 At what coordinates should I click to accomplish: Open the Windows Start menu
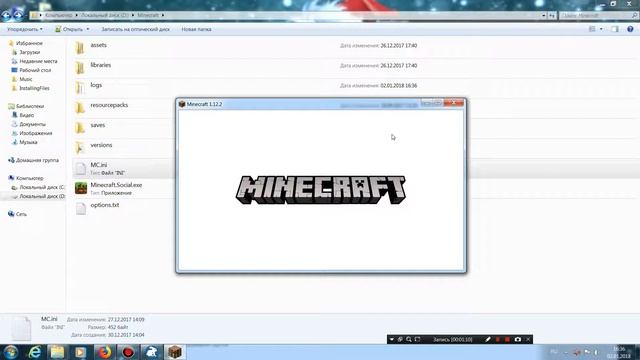(x=11, y=352)
